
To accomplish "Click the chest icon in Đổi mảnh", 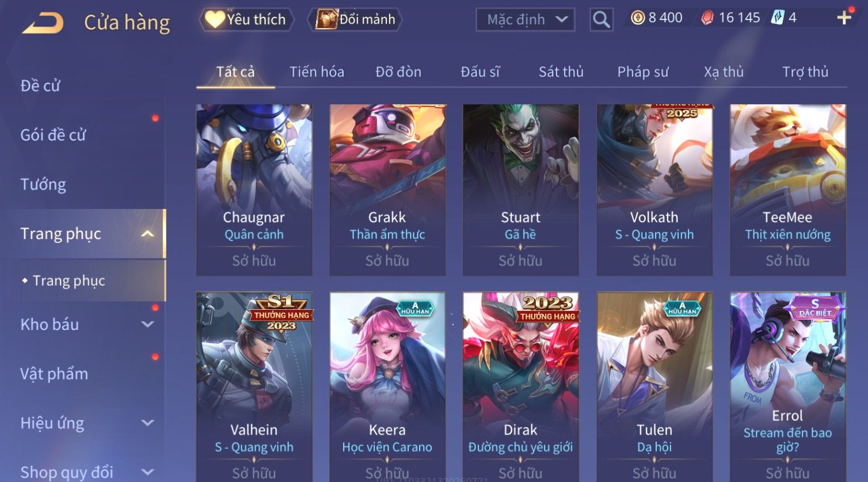I will pyautogui.click(x=326, y=20).
